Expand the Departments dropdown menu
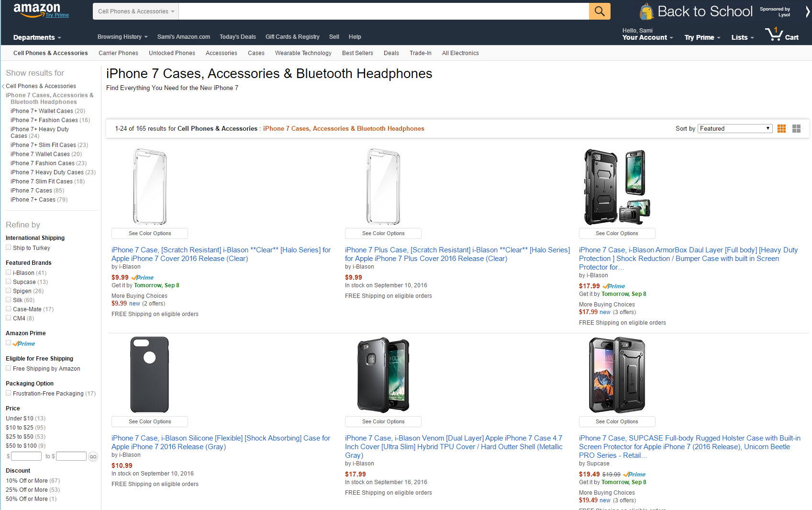 point(37,37)
